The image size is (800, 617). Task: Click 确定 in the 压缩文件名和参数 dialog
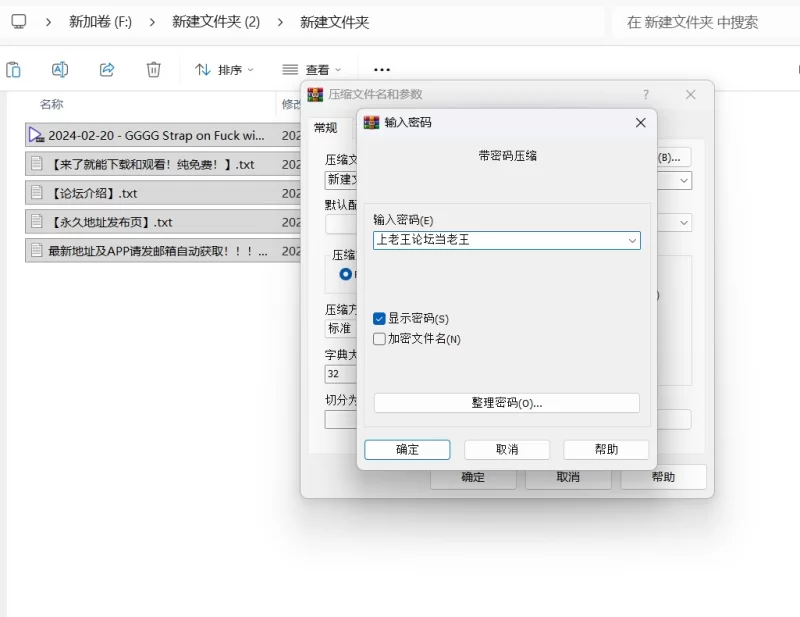click(473, 477)
